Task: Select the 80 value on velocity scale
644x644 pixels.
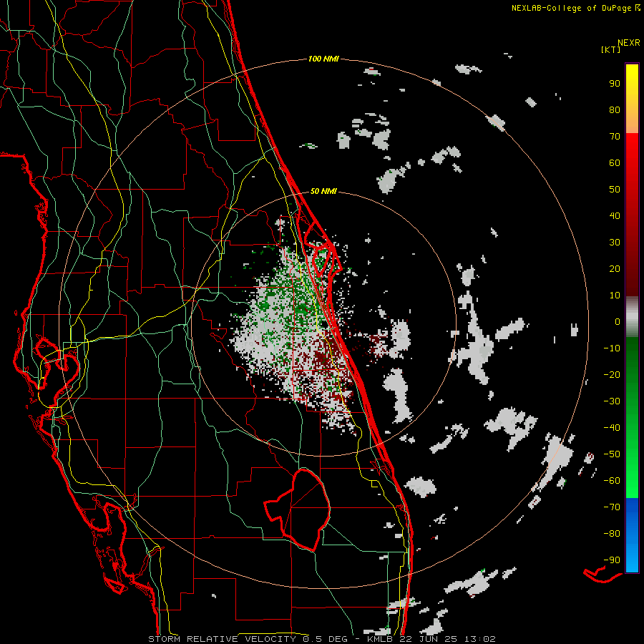Action: [x=615, y=110]
